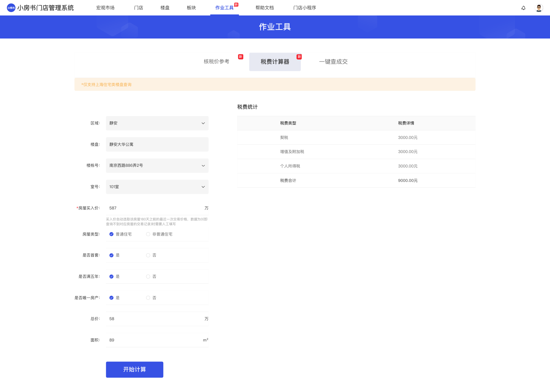
Task: Open the 室号 dropdown showing 101室
Action: [x=157, y=187]
